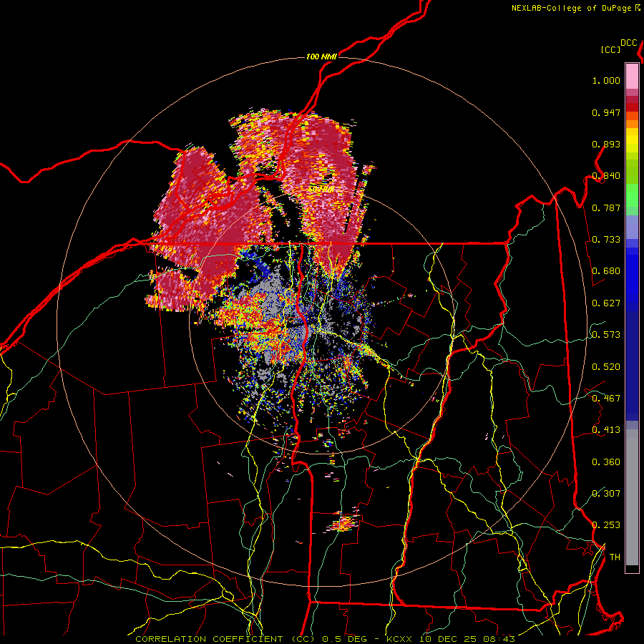Select the 0.520 legend value
644x644 pixels.
[x=606, y=367]
